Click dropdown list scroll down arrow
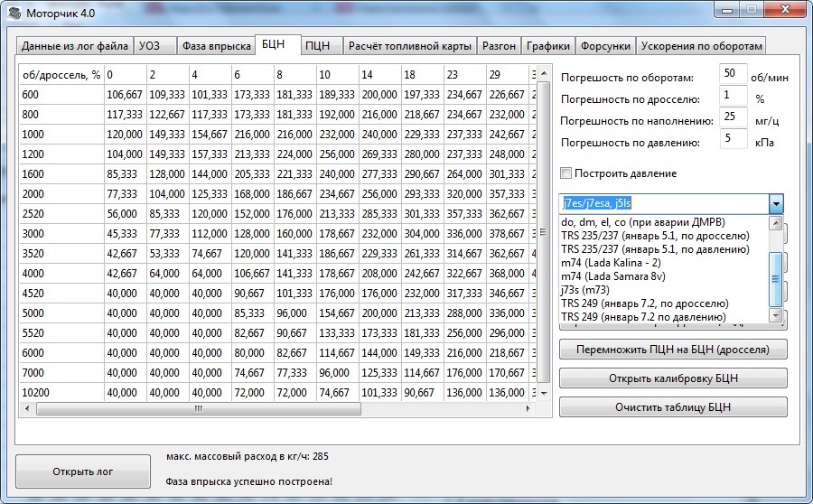The height and width of the screenshot is (504, 813). click(x=776, y=315)
